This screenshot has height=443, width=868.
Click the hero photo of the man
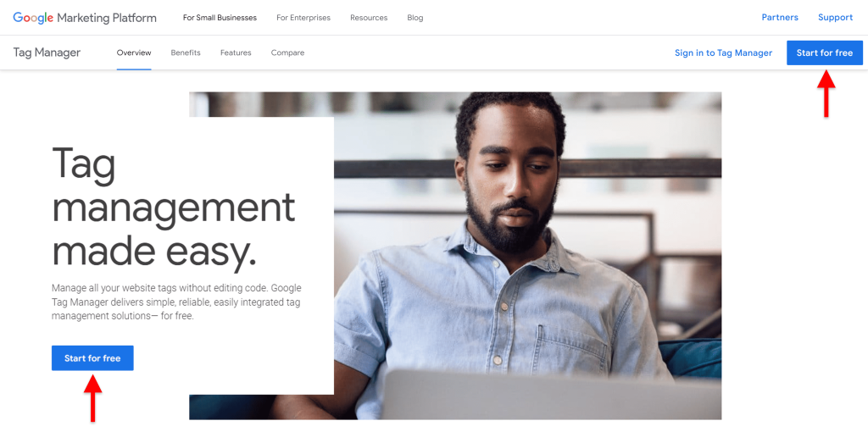click(526, 254)
